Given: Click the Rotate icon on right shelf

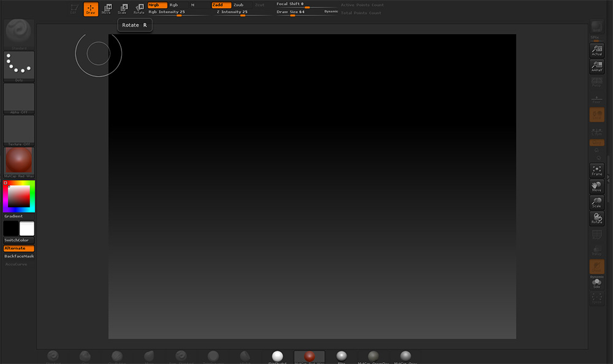Looking at the screenshot, I should pyautogui.click(x=597, y=219).
